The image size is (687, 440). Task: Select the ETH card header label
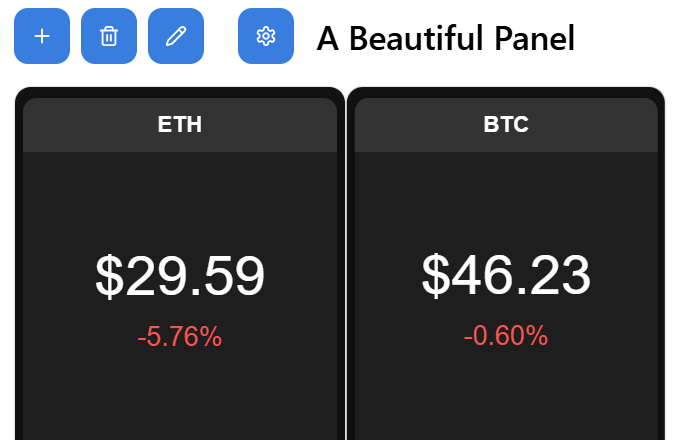click(x=180, y=125)
